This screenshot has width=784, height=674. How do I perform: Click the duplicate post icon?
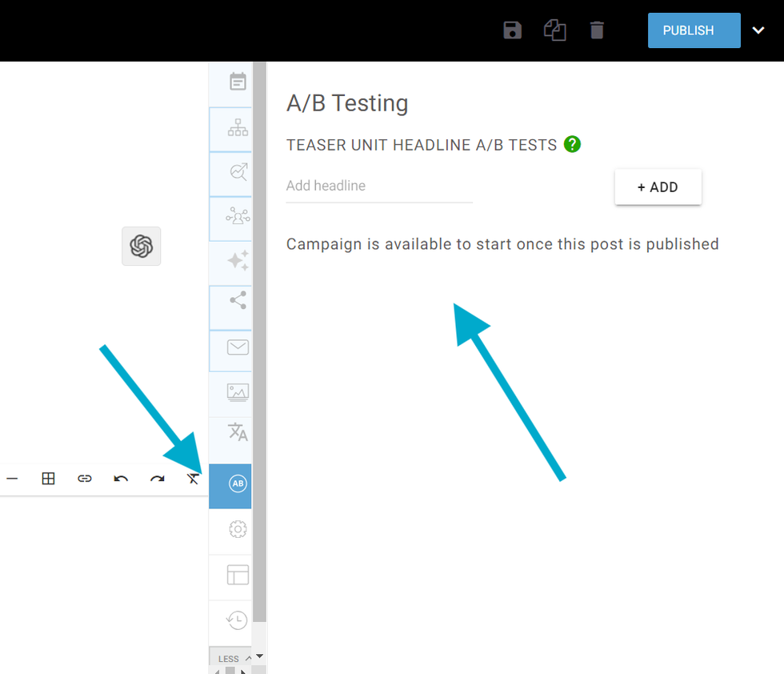[x=554, y=30]
